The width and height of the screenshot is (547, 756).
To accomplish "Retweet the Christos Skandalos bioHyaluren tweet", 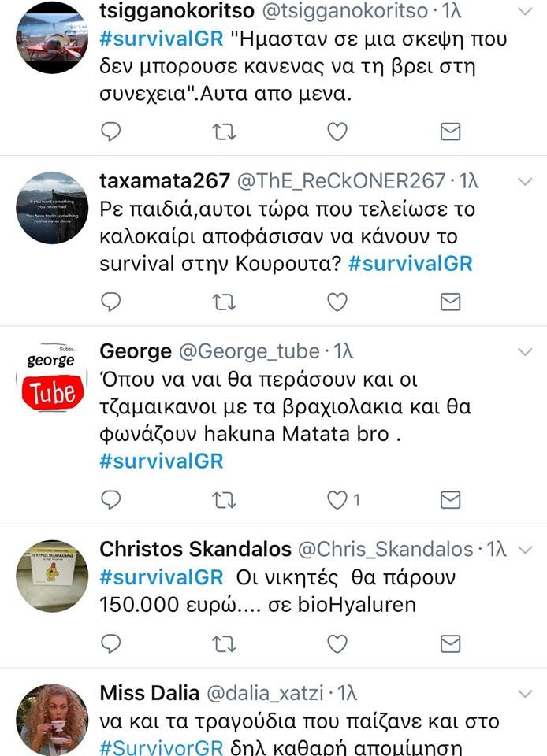I will [x=225, y=643].
